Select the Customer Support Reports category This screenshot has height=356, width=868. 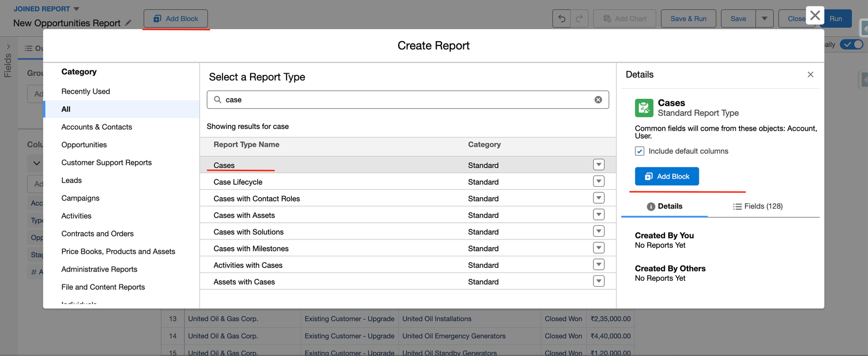pyautogui.click(x=106, y=163)
